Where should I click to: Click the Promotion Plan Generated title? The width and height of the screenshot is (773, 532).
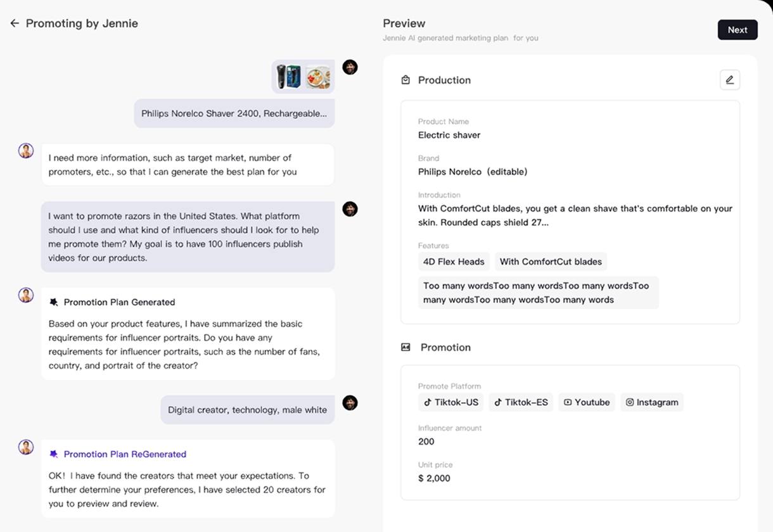tap(119, 302)
